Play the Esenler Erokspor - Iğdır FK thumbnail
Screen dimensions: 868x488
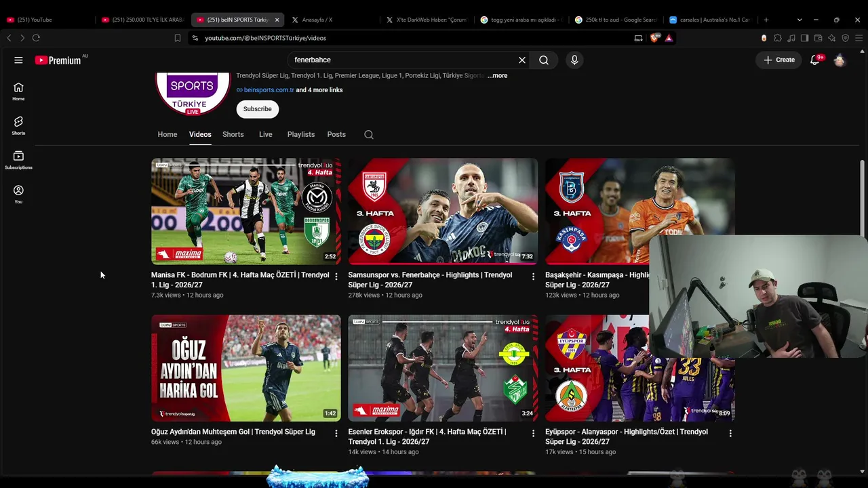pos(443,368)
